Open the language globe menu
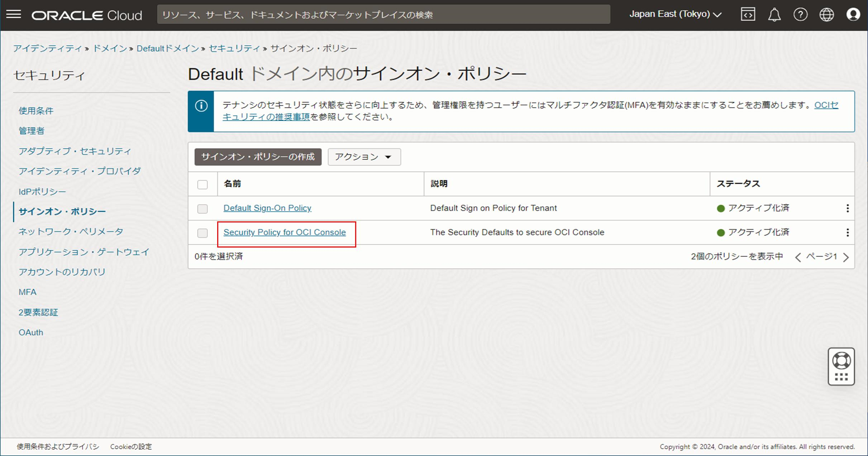The width and height of the screenshot is (868, 456). pos(826,15)
